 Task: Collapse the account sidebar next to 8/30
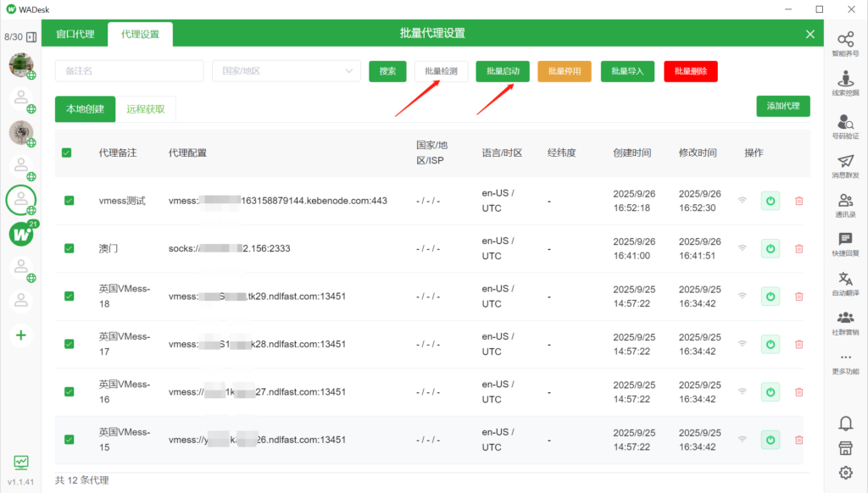coord(32,37)
